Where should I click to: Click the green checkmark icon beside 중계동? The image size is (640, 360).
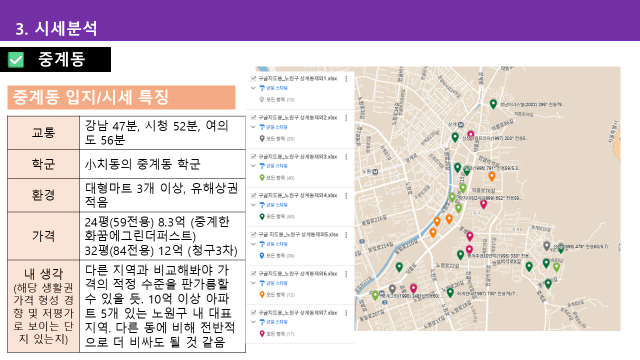click(x=16, y=60)
